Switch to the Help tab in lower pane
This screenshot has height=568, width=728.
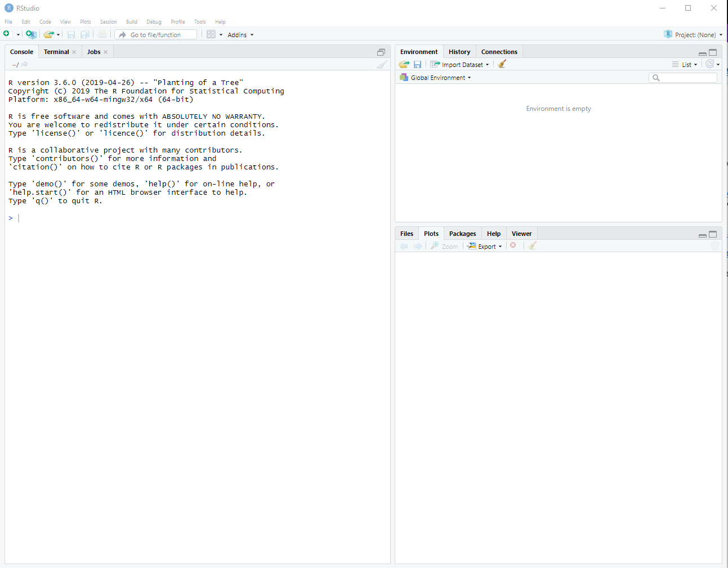tap(494, 234)
